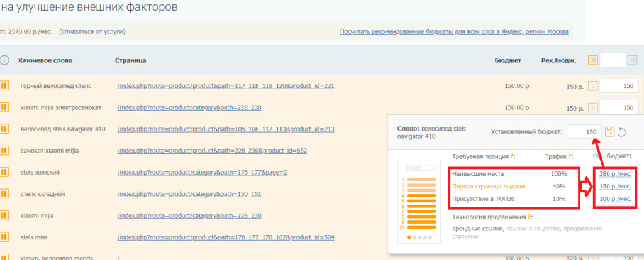Image resolution: width=644 pixels, height=260 pixels.
Task: Open help mark next to Технология продвижения
Action: 529,217
